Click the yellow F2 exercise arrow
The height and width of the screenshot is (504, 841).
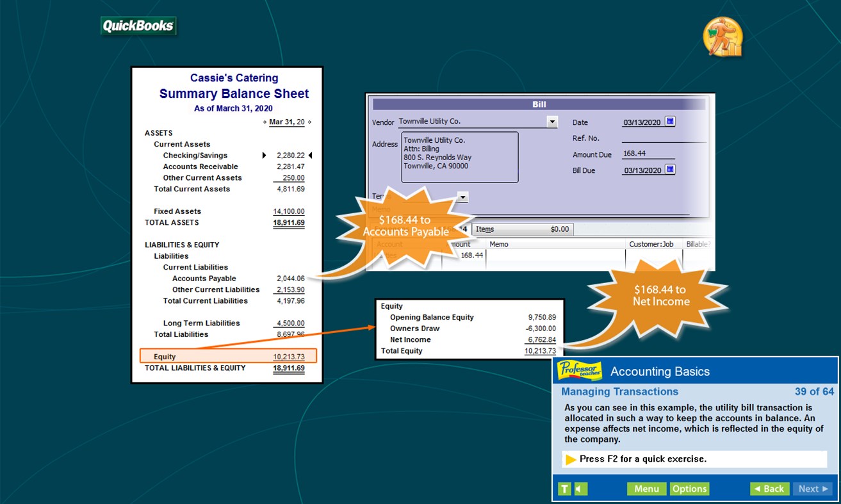pyautogui.click(x=569, y=459)
